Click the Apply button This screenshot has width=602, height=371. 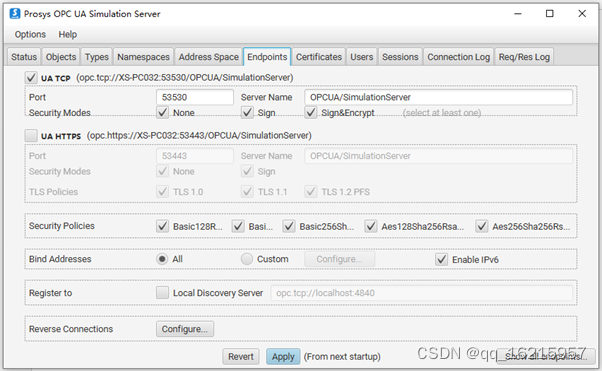pyautogui.click(x=283, y=357)
